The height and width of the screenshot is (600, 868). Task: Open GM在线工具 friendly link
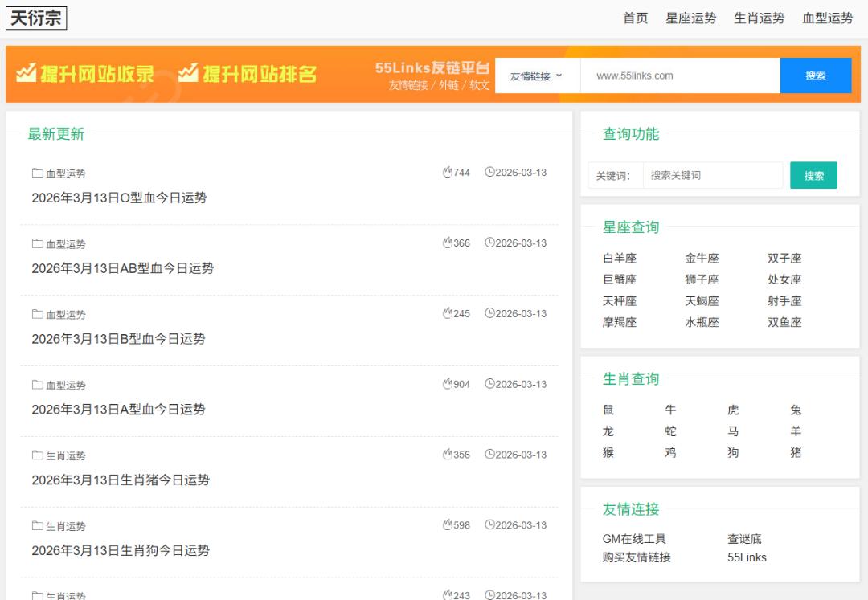634,539
